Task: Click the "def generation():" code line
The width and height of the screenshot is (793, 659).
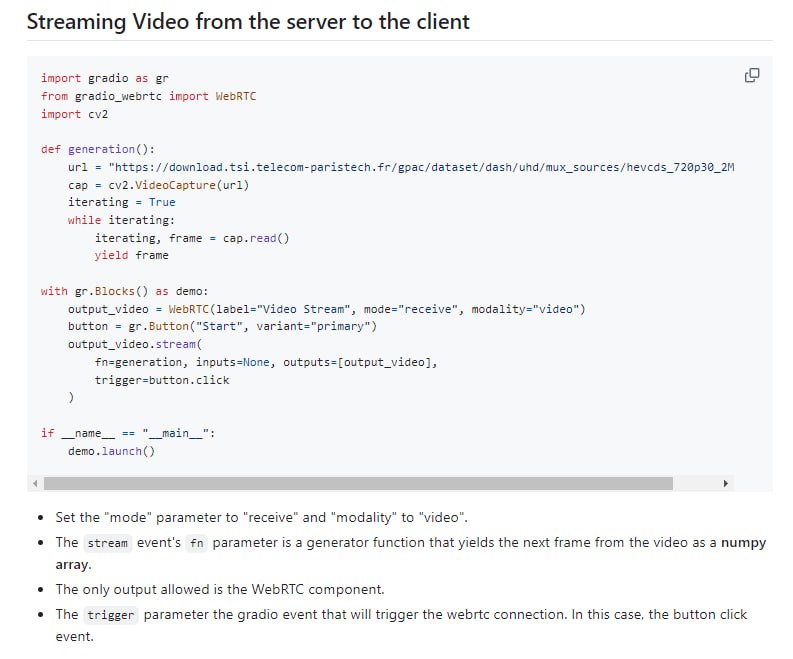Action: click(x=98, y=149)
